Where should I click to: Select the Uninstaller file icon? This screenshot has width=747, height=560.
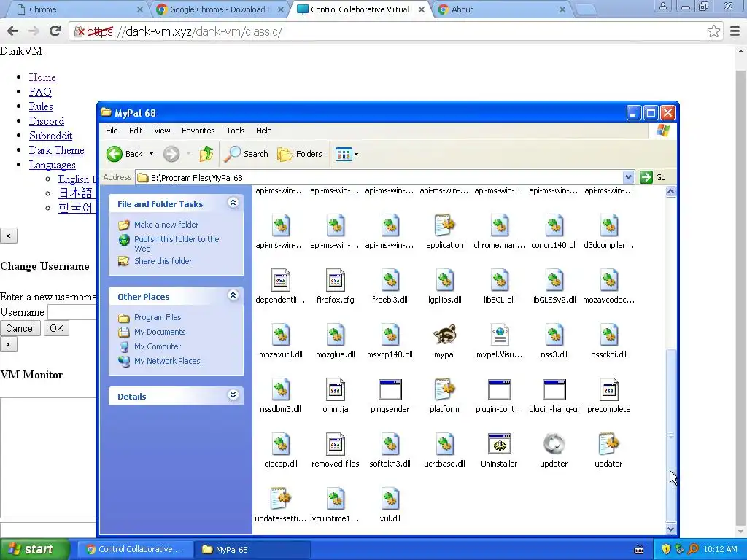[499, 444]
